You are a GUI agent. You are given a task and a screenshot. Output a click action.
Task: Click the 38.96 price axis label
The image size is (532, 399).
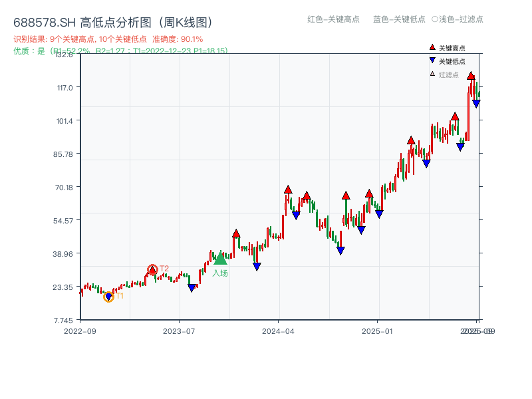[x=63, y=254]
